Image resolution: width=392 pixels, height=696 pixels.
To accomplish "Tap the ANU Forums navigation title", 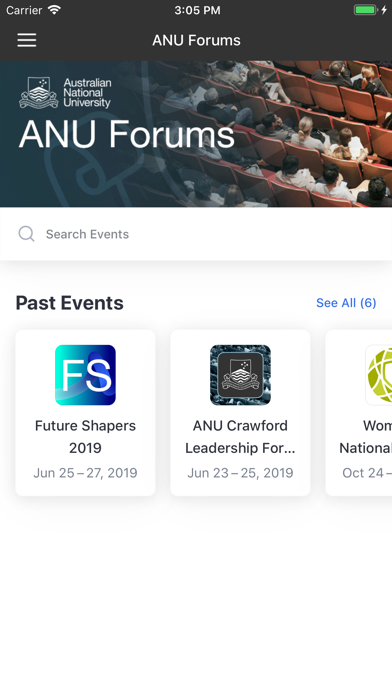I will click(x=196, y=40).
